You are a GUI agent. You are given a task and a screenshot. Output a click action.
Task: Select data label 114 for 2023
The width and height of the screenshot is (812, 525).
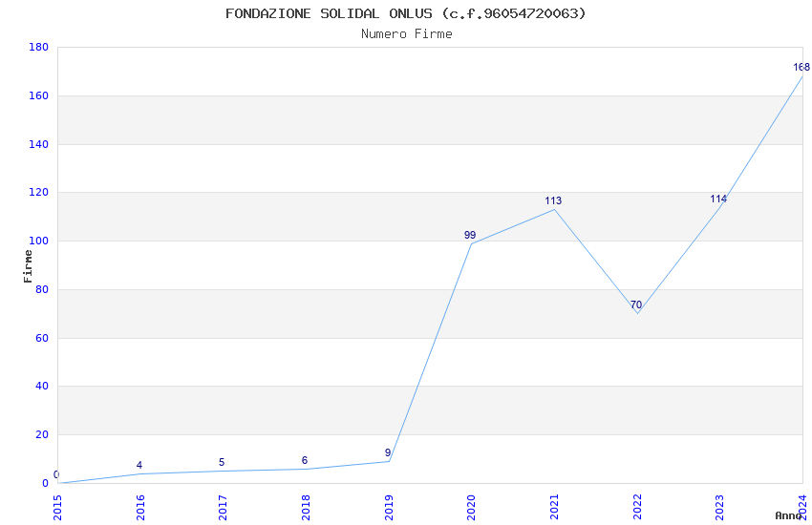point(718,199)
